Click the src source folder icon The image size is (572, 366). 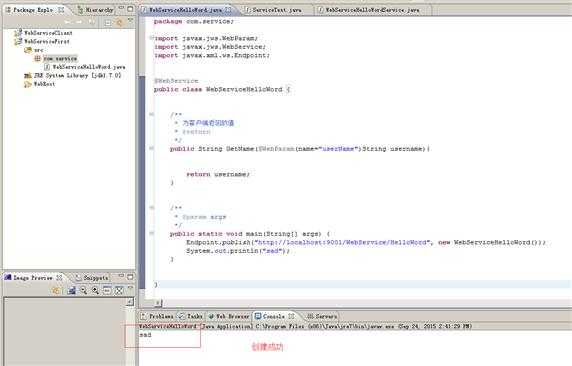28,50
